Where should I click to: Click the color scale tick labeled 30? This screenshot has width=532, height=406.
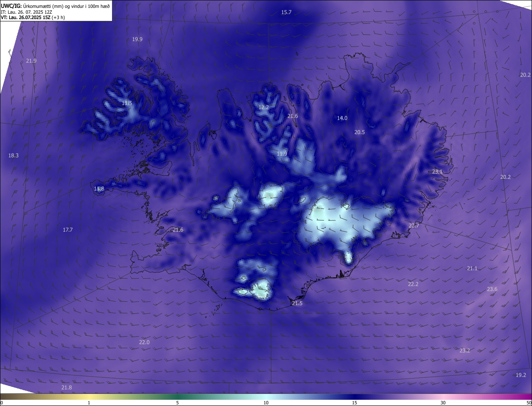click(443, 403)
